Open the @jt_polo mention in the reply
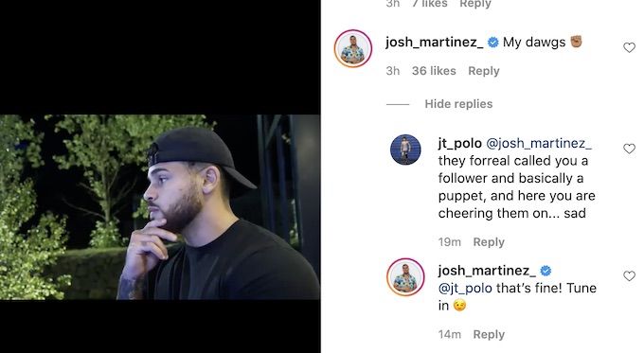644x353 pixels. click(x=465, y=288)
